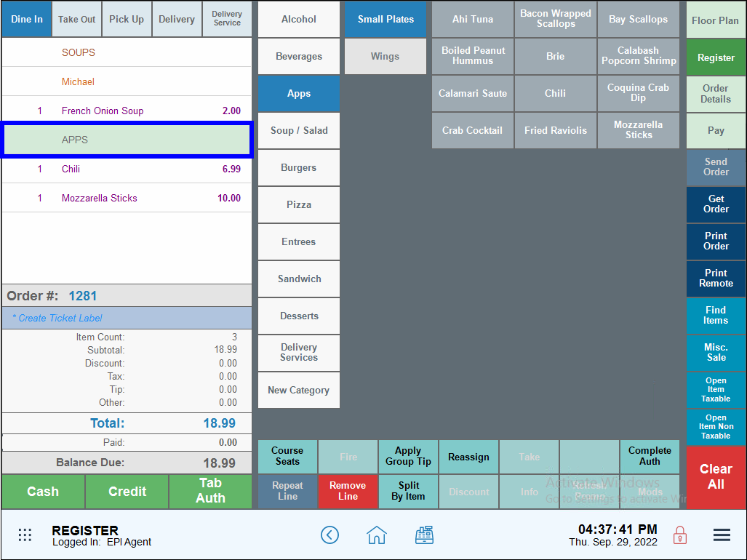Click Print Order

(716, 241)
